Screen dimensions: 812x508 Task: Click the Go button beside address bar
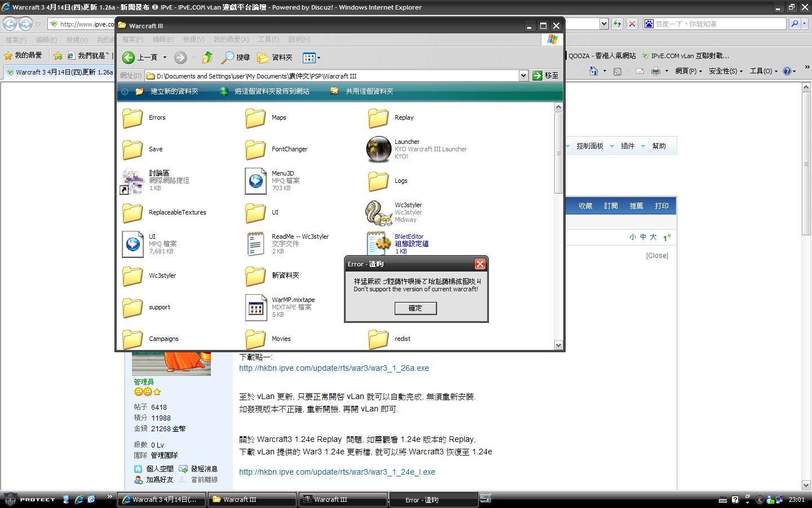pyautogui.click(x=545, y=76)
